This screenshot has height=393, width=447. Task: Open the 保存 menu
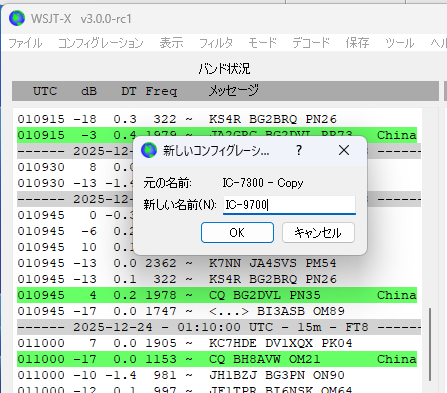click(x=357, y=43)
